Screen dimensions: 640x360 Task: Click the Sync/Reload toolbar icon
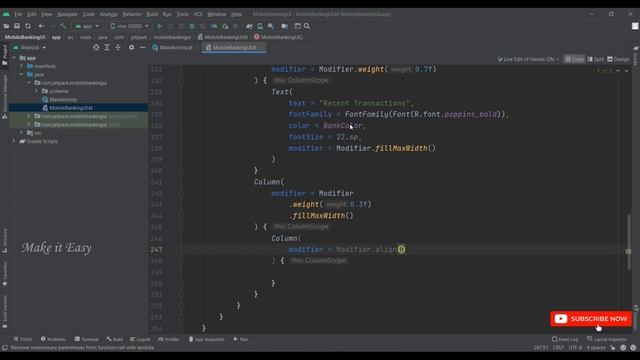click(28, 26)
